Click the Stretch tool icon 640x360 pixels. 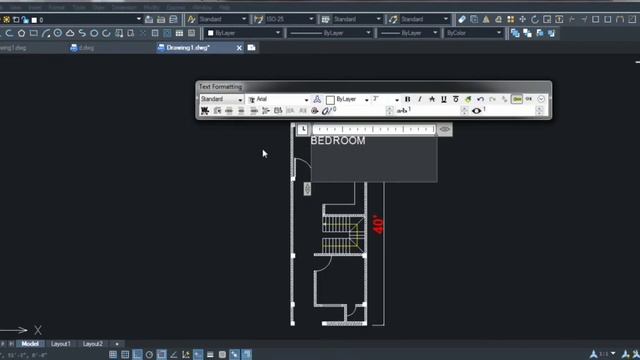coord(559,19)
